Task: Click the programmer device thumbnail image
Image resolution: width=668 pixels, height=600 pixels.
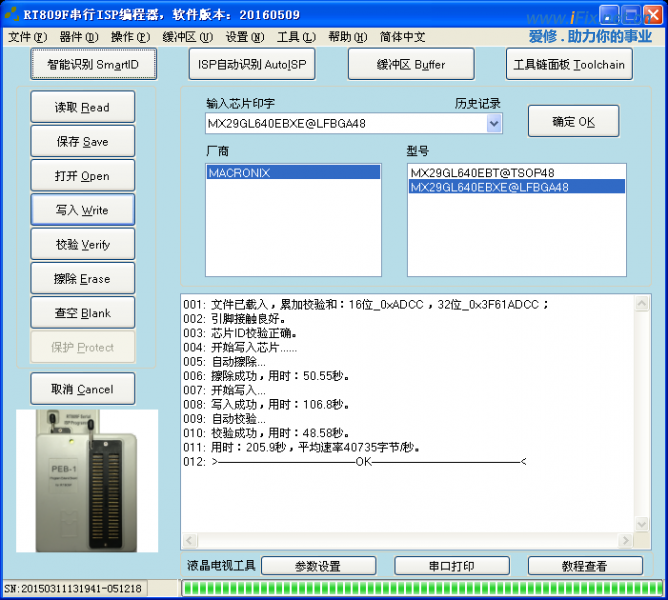Action: [x=87, y=480]
